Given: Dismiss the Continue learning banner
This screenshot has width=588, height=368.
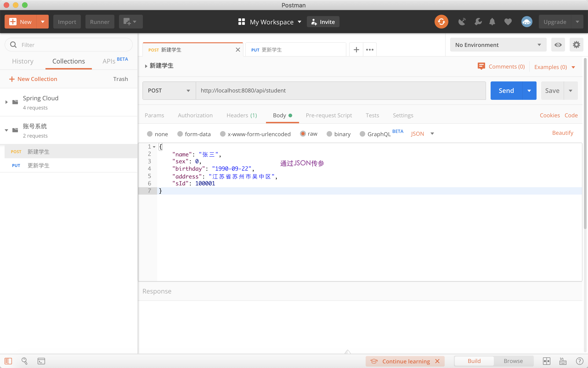Looking at the screenshot, I should 437,361.
